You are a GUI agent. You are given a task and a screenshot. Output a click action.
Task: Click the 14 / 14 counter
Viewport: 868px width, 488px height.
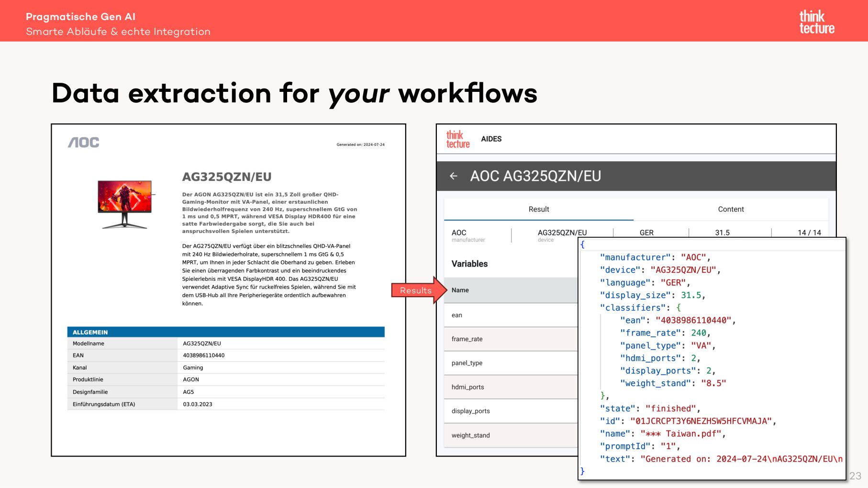click(x=809, y=233)
